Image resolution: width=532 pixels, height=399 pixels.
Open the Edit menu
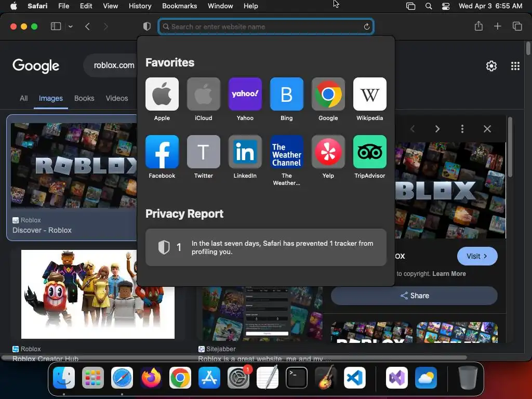(x=86, y=6)
